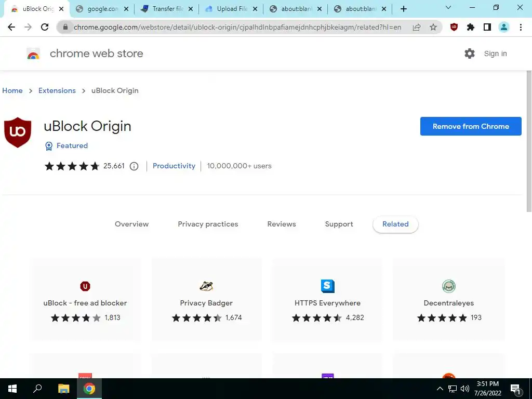Click the Sign in link
The height and width of the screenshot is (399, 532).
tap(495, 54)
